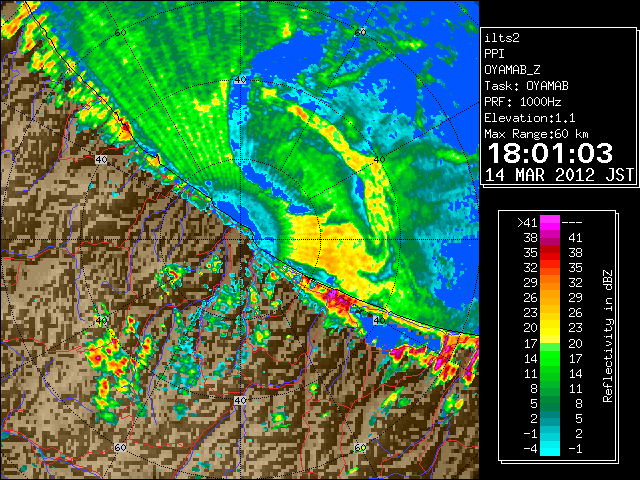Click the 40 range label at west-northwest
This screenshot has width=640, height=480.
[101, 160]
